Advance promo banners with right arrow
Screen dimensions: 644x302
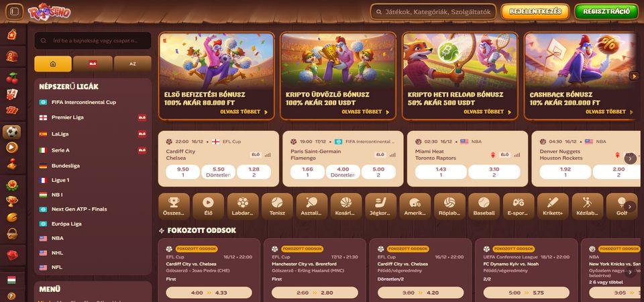(634, 76)
